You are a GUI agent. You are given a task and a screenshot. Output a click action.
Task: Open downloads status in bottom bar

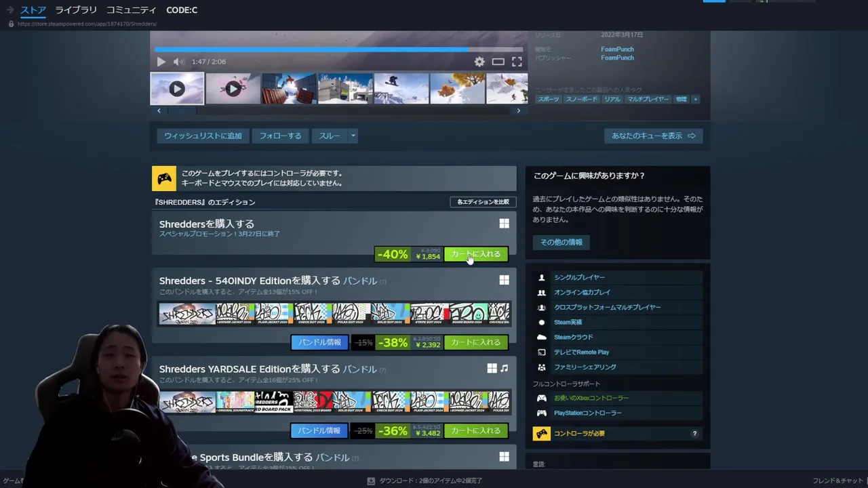click(x=425, y=481)
